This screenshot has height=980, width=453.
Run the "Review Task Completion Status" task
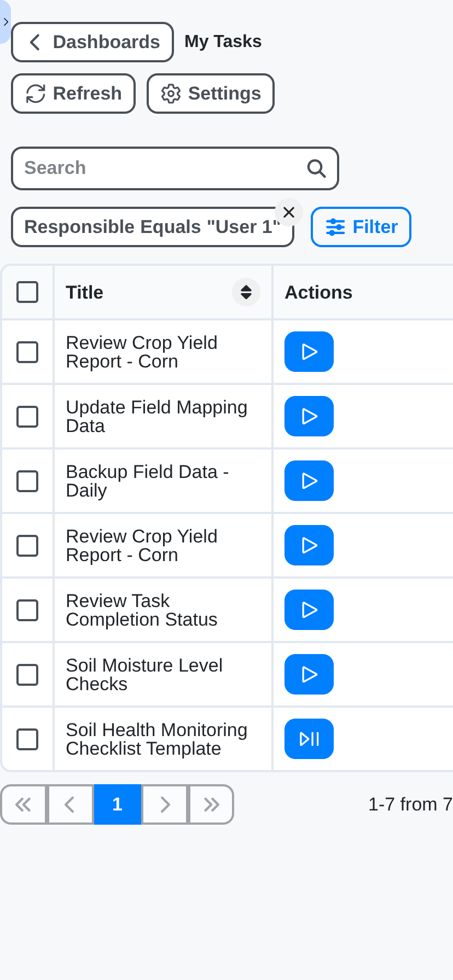click(309, 610)
